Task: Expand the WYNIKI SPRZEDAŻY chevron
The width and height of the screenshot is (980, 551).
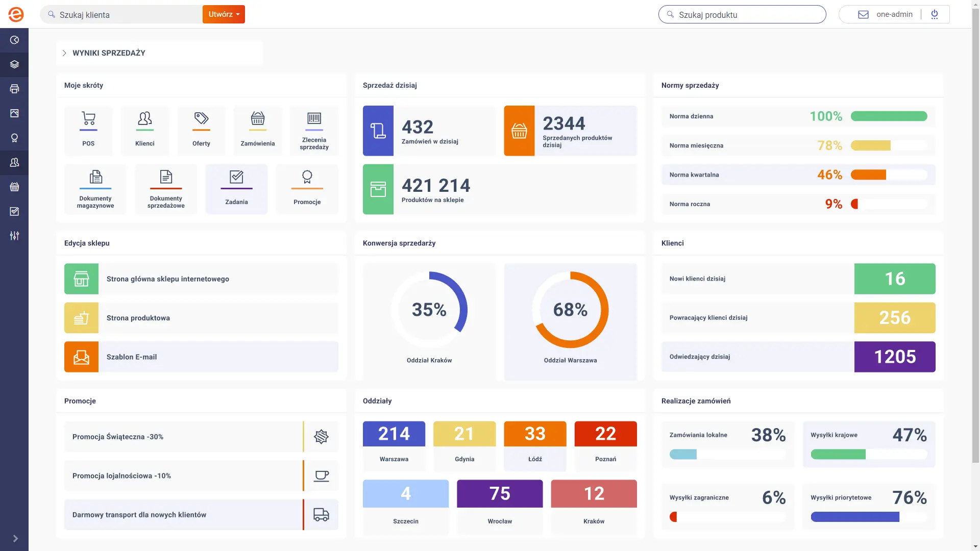Action: coord(64,53)
